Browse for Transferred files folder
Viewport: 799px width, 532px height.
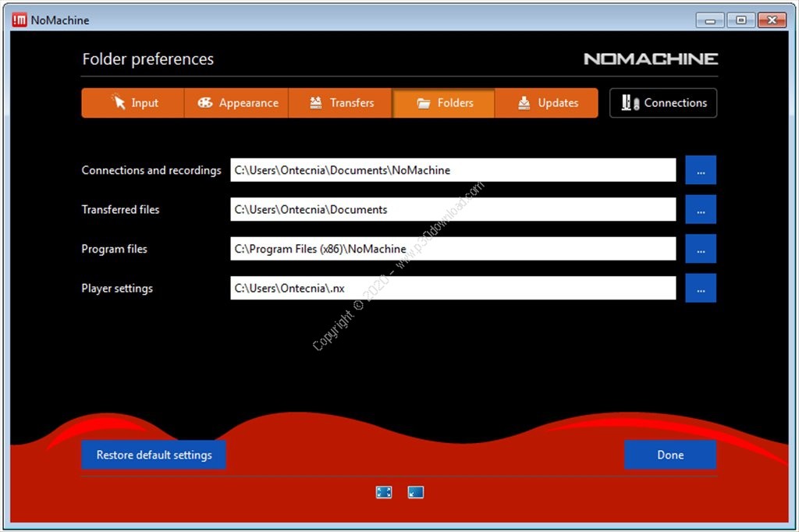point(700,209)
